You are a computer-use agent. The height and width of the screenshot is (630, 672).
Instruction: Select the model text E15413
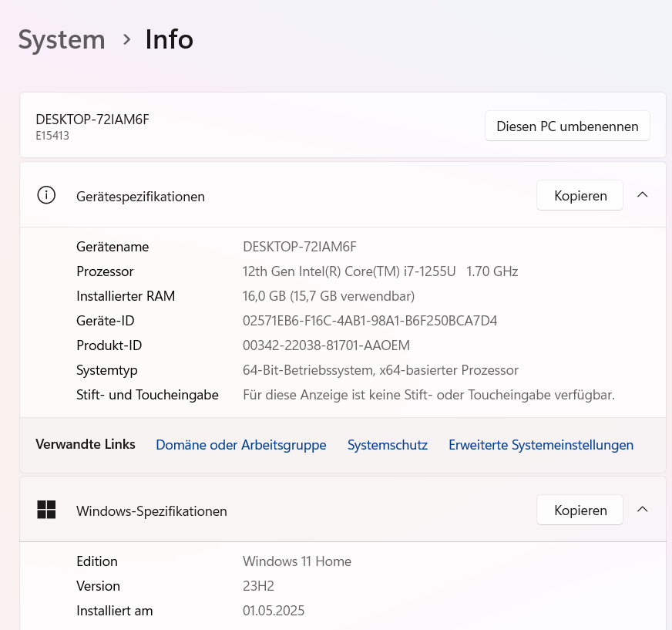(52, 136)
